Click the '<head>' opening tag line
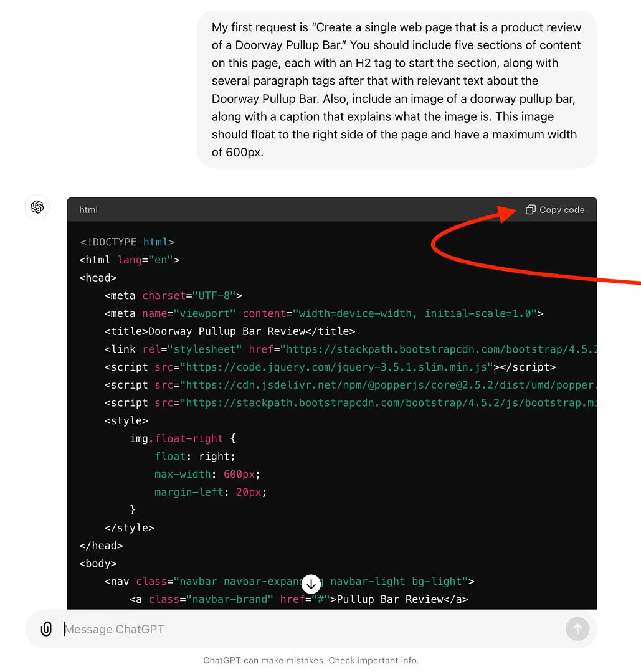Screen dimensions: 641x672 (98, 278)
